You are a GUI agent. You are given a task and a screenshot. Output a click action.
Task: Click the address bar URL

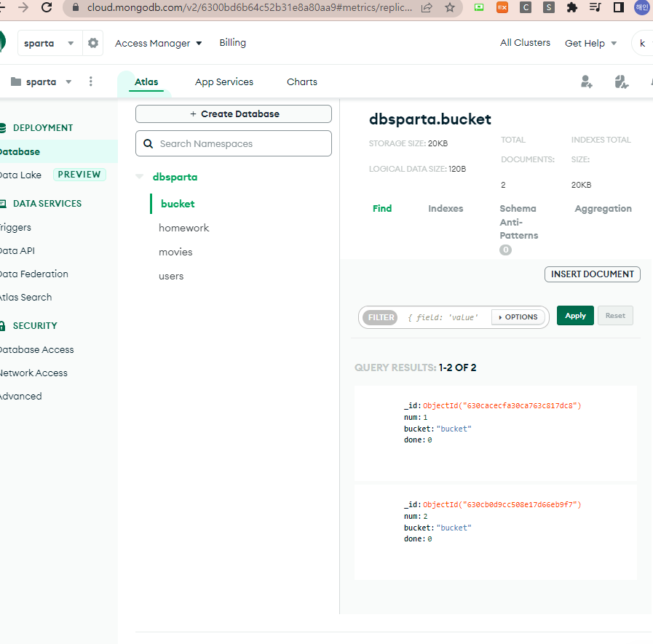pyautogui.click(x=250, y=7)
